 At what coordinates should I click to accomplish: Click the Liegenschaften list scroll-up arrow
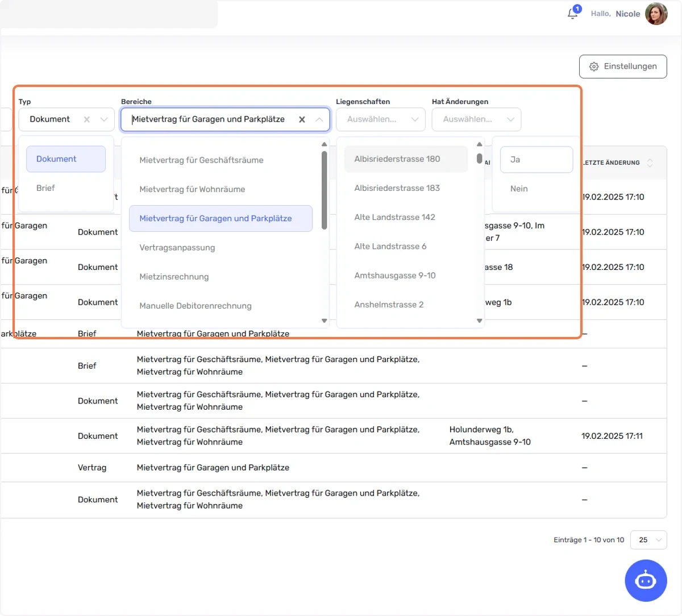pyautogui.click(x=480, y=144)
